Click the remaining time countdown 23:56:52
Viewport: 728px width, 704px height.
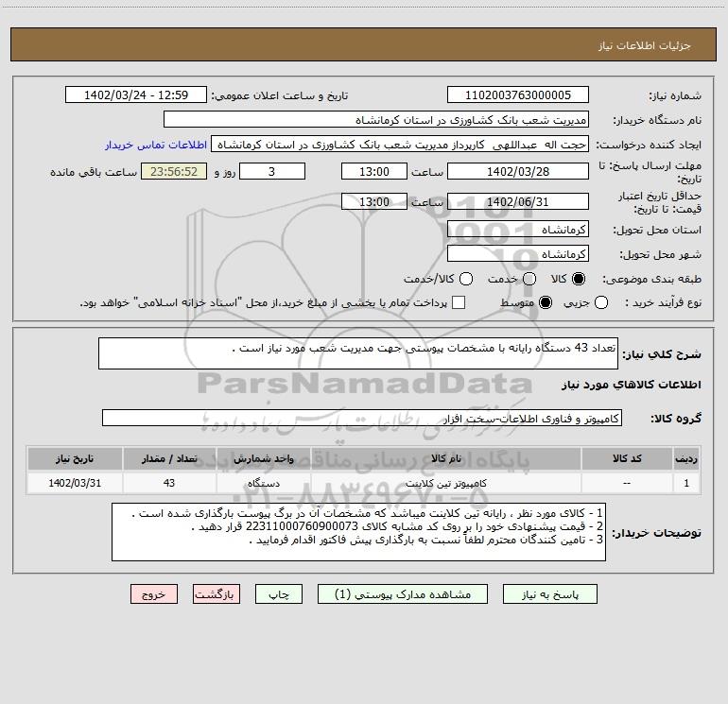pos(174,171)
